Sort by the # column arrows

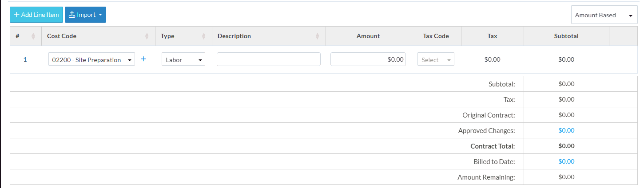33,36
